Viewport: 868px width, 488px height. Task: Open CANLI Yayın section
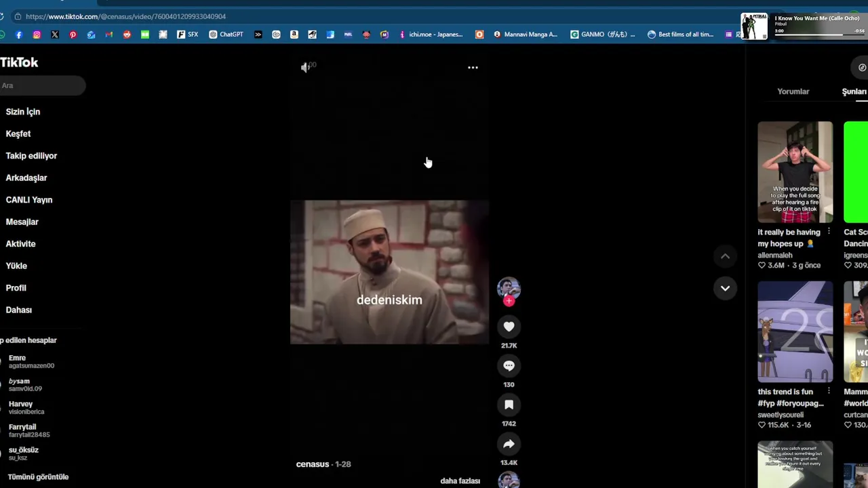(29, 200)
